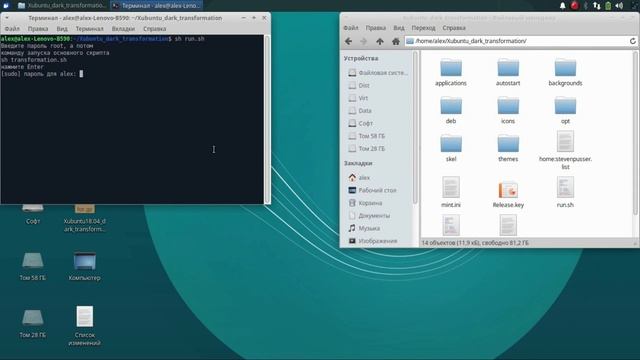The width and height of the screenshot is (640, 360).
Task: Open Справка menu in the terminal
Action: pos(154,29)
